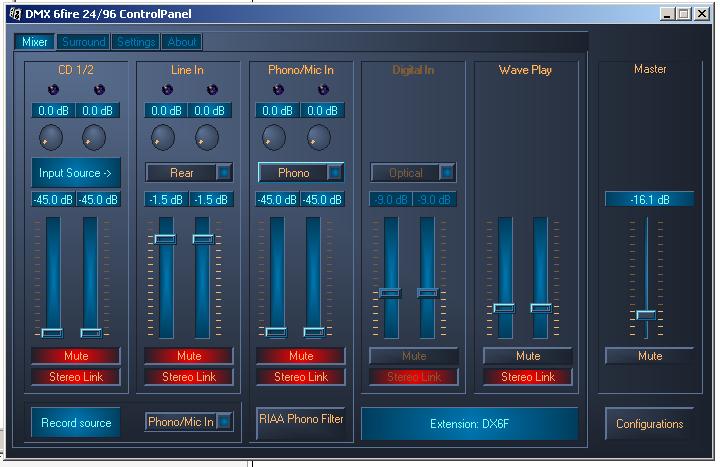Click right pan knob of CD 1/2
Image resolution: width=720 pixels, height=467 pixels.
[x=94, y=137]
